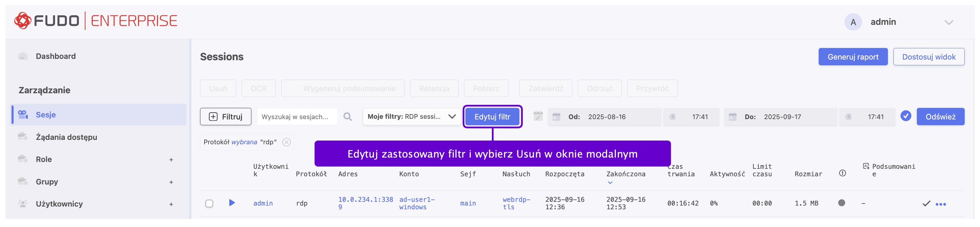Go to Dashboard in sidebar
This screenshot has width=980, height=227.
coord(56,56)
